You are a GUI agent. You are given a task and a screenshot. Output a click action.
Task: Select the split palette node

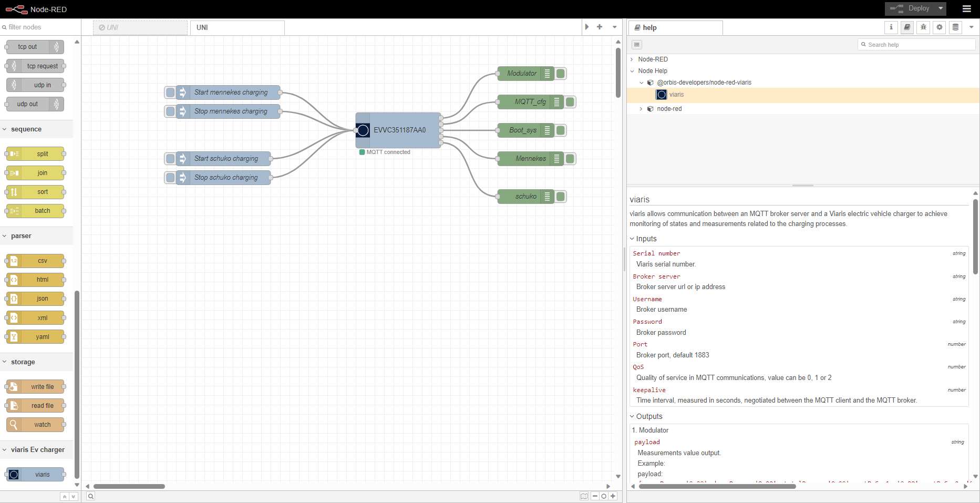35,154
